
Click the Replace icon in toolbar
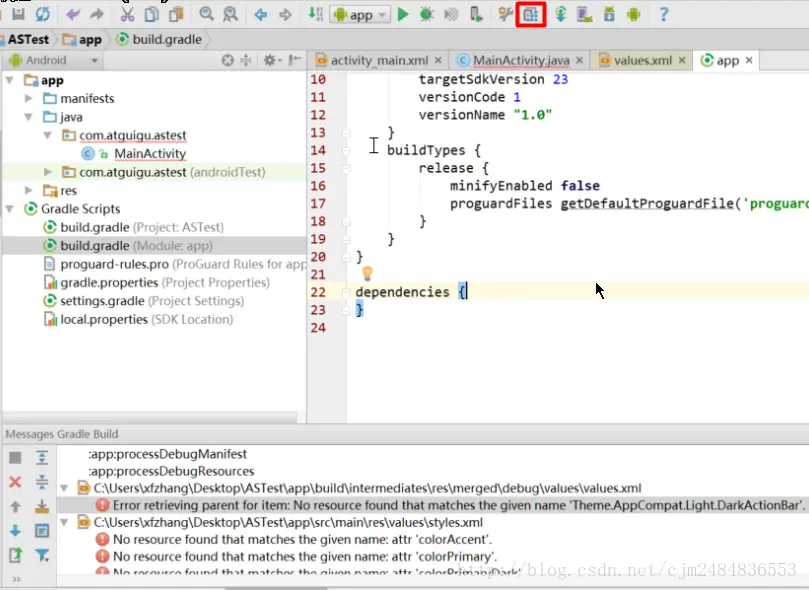230,14
